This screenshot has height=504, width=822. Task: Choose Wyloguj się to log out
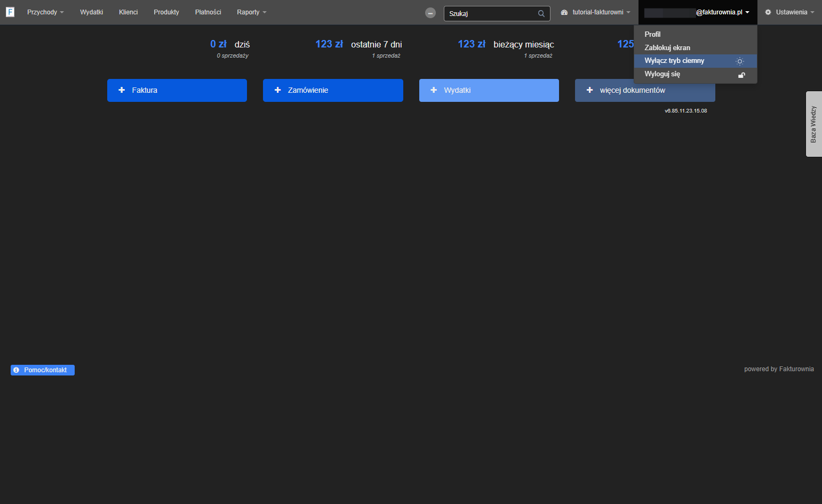click(696, 74)
